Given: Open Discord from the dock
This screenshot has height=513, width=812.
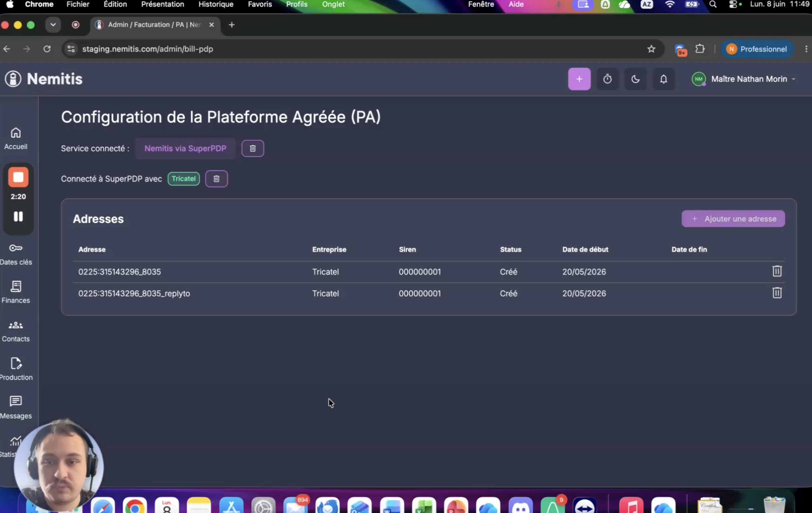Looking at the screenshot, I should tap(520, 505).
